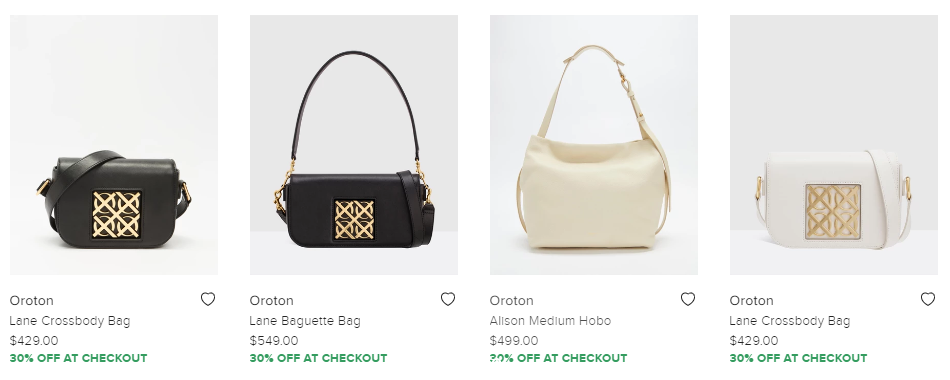Select Lane Crossbody Bag title under white bag
The height and width of the screenshot is (380, 950).
(x=789, y=321)
